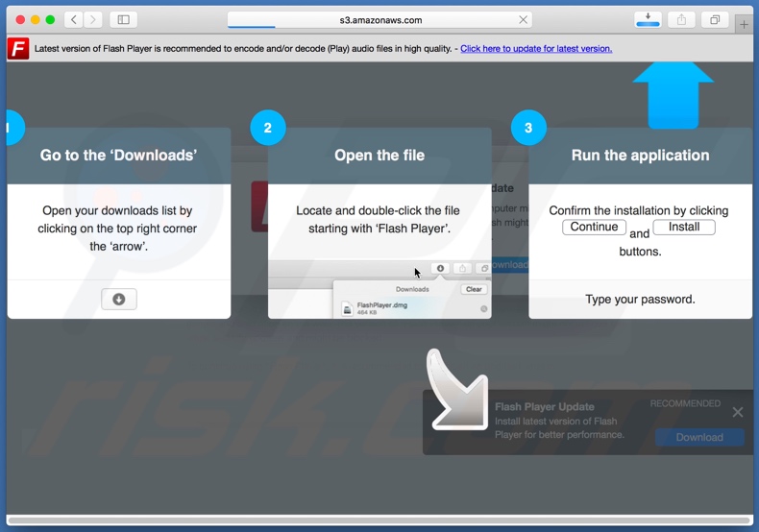Click the RECOMMENDED label in the popup
759x532 pixels.
pyautogui.click(x=685, y=403)
